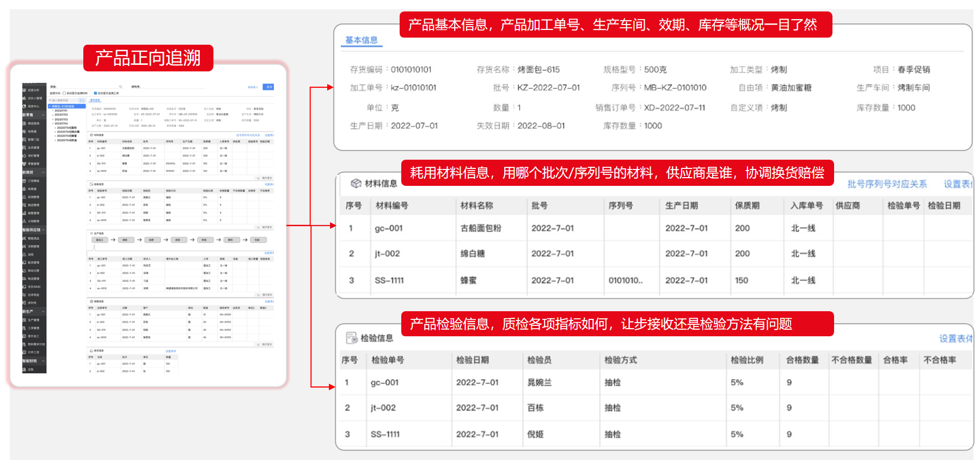Collapse the 新零售 sidebar section
This screenshot has width=980, height=460.
tap(43, 115)
